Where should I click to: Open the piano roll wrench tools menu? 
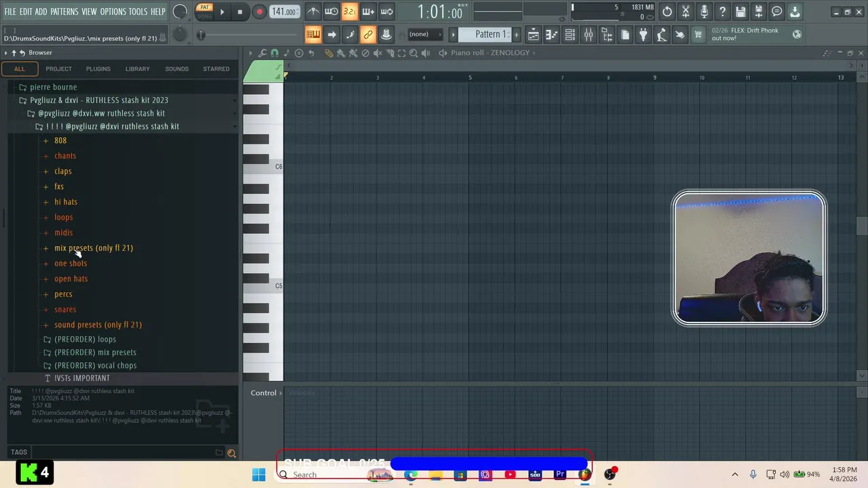click(262, 53)
